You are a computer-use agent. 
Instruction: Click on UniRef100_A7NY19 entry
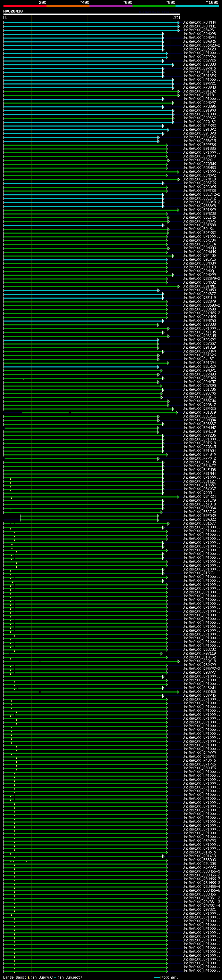pos(199,179)
